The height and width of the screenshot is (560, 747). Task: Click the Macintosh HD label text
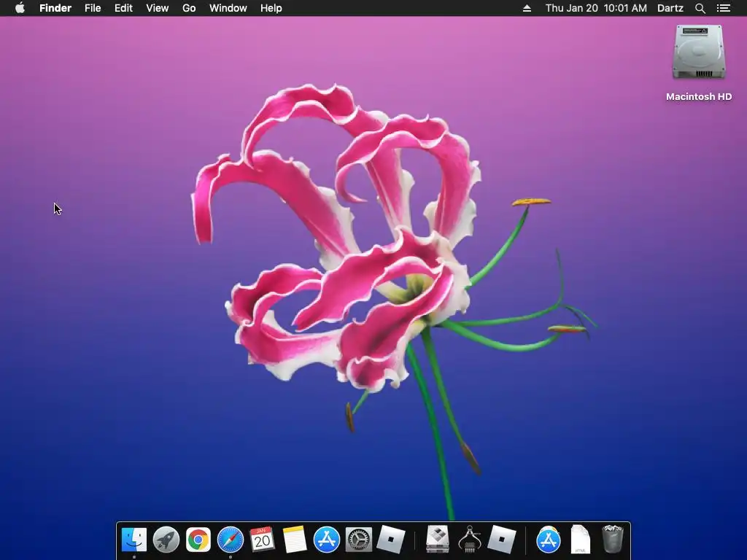click(x=699, y=97)
